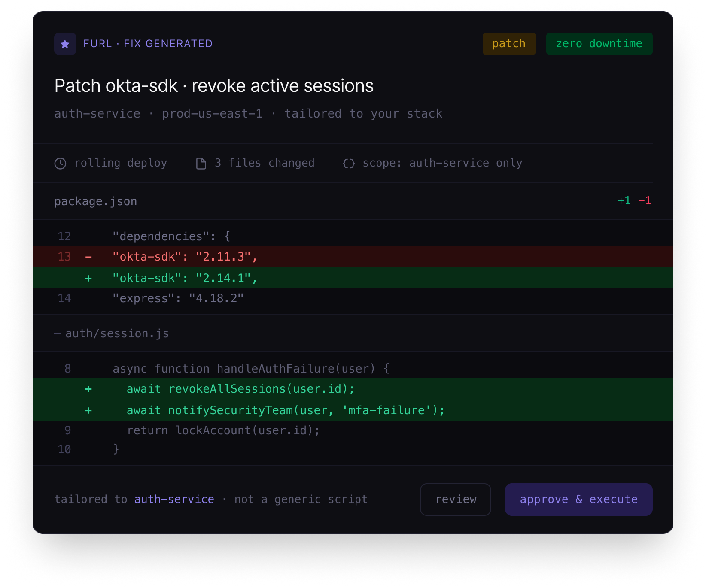706x588 pixels.
Task: Click scope: auth-service only text
Action: coord(442,163)
